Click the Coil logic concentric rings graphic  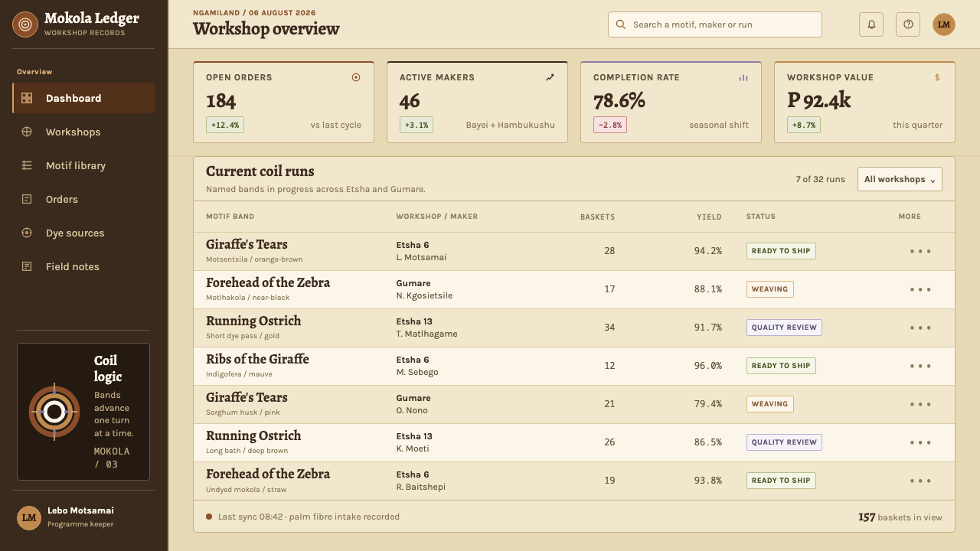54,412
